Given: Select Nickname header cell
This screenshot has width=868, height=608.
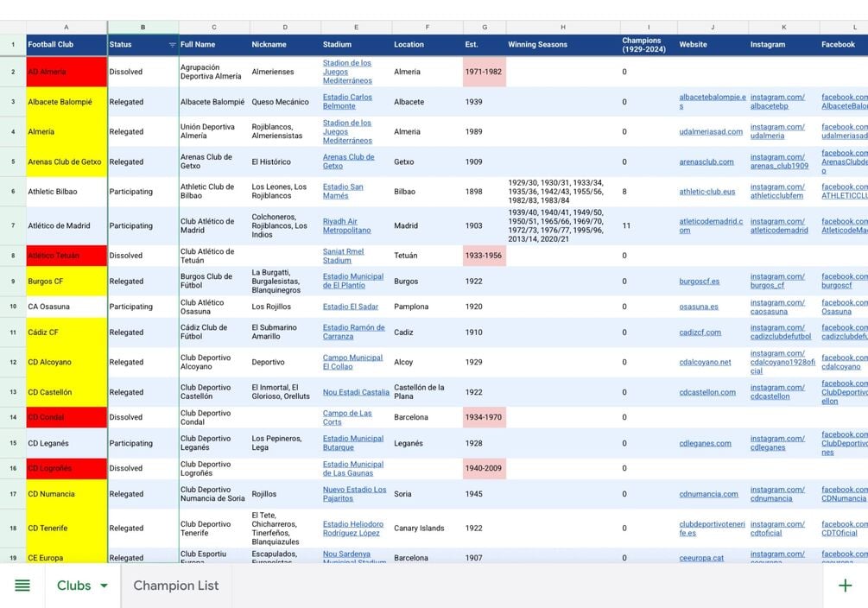Looking at the screenshot, I should pyautogui.click(x=285, y=45).
